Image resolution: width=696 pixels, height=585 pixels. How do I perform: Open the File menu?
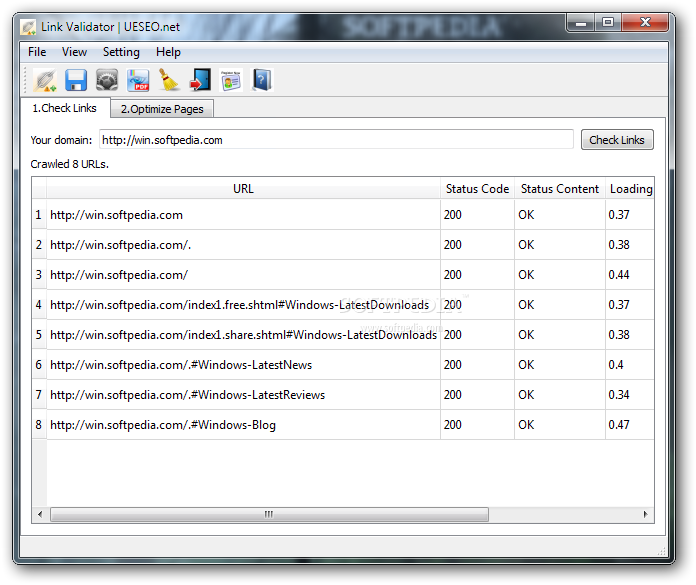tap(37, 52)
